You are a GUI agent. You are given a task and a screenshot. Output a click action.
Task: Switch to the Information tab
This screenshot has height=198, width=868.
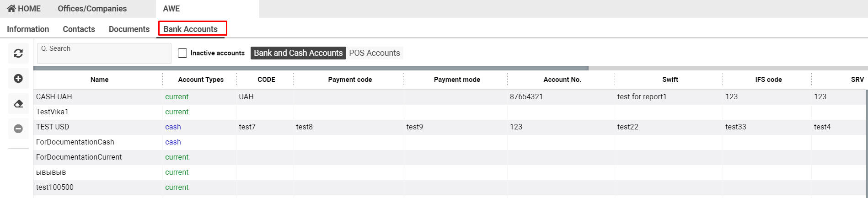28,29
